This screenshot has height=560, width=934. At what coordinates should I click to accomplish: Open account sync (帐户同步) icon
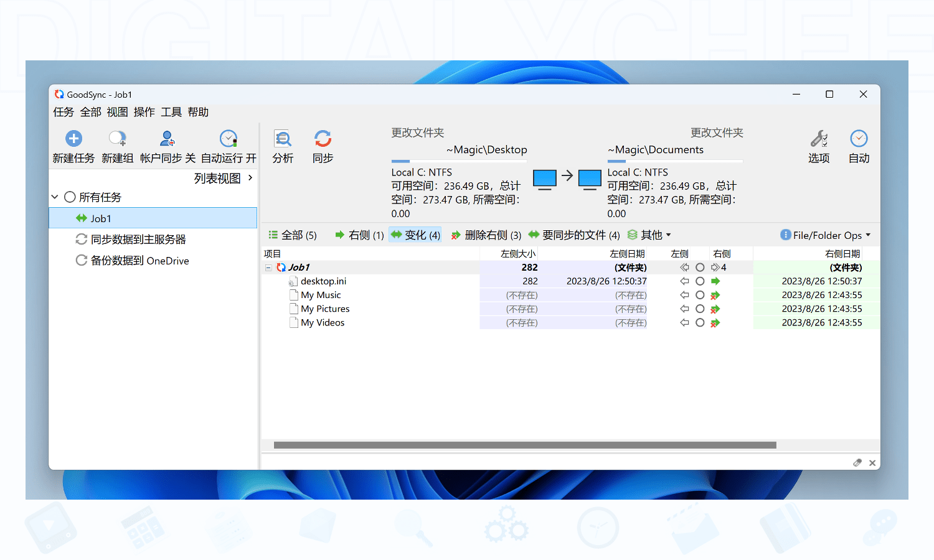[167, 139]
